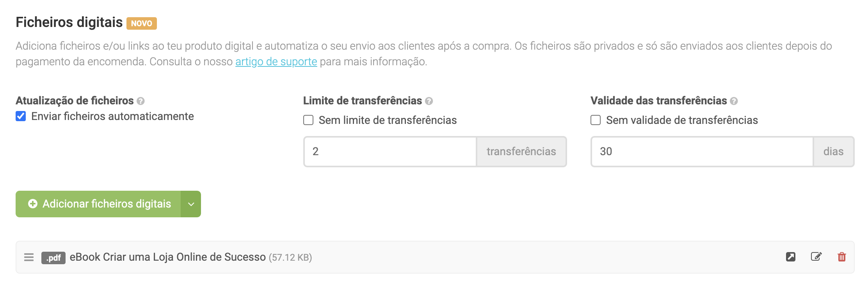The width and height of the screenshot is (868, 290).
Task: Open the eBook file in external view
Action: 791,257
